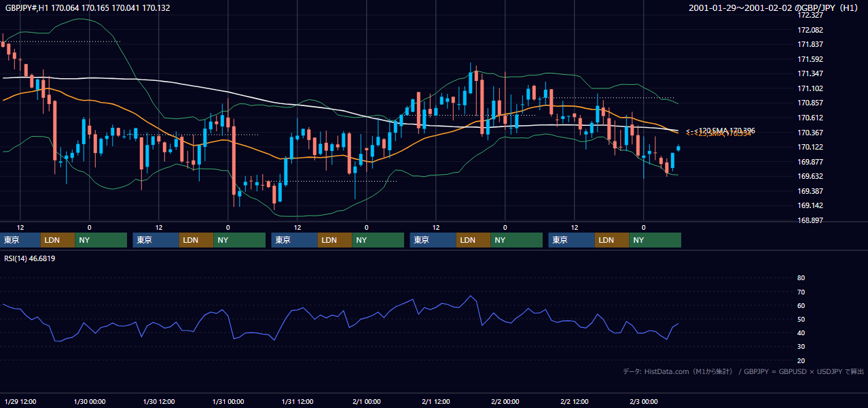
Task: Click the 1/30 00:00 date axis label
Action: click(x=90, y=402)
